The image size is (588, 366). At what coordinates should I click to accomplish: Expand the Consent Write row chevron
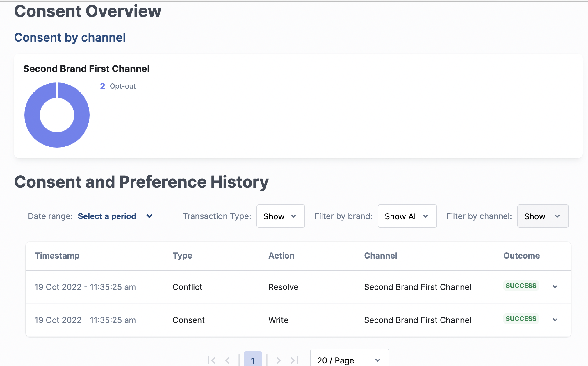555,320
